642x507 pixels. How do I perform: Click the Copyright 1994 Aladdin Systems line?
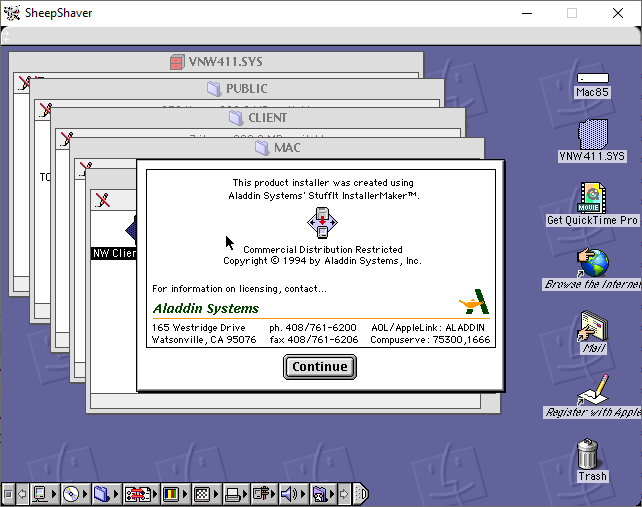click(x=322, y=261)
